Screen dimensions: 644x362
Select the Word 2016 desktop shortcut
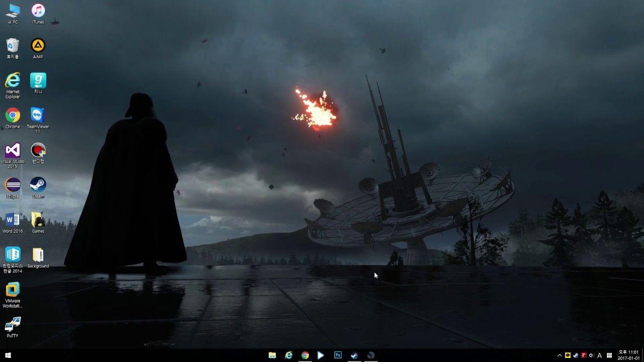tap(13, 223)
